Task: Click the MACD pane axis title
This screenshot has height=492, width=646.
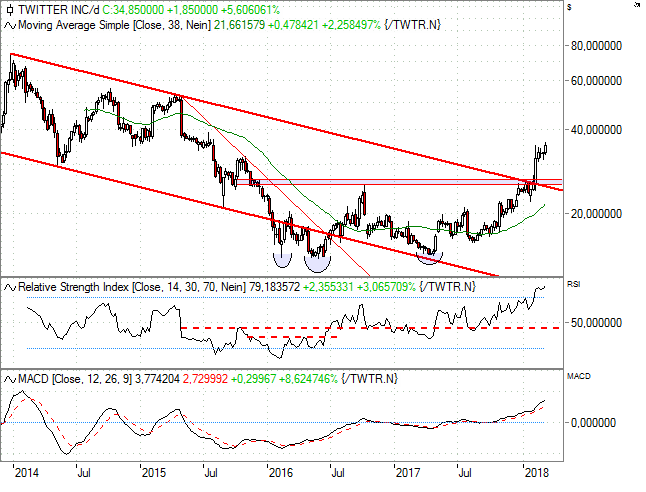Action: [579, 376]
